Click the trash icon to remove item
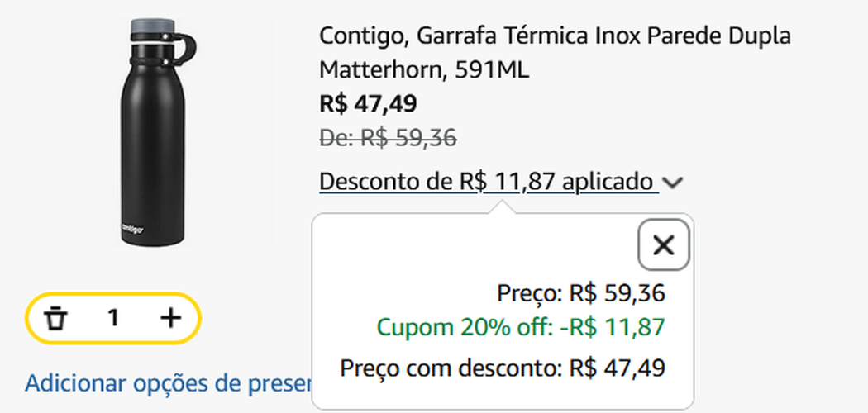 55,318
